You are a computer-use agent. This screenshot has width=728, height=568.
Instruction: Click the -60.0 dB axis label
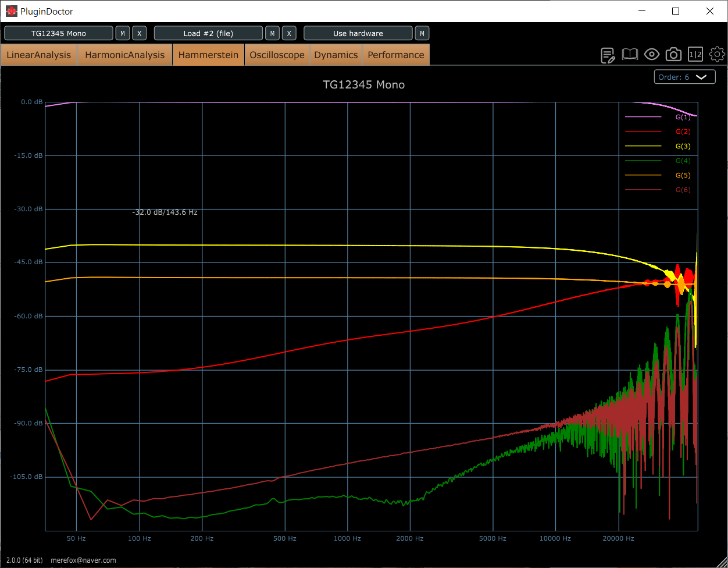pos(28,316)
